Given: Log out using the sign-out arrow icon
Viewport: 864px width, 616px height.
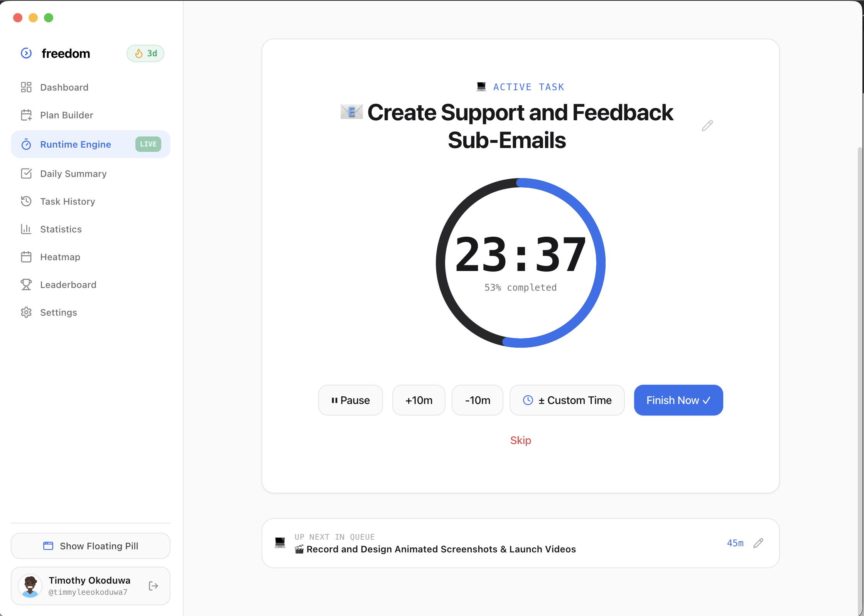Looking at the screenshot, I should [x=154, y=586].
